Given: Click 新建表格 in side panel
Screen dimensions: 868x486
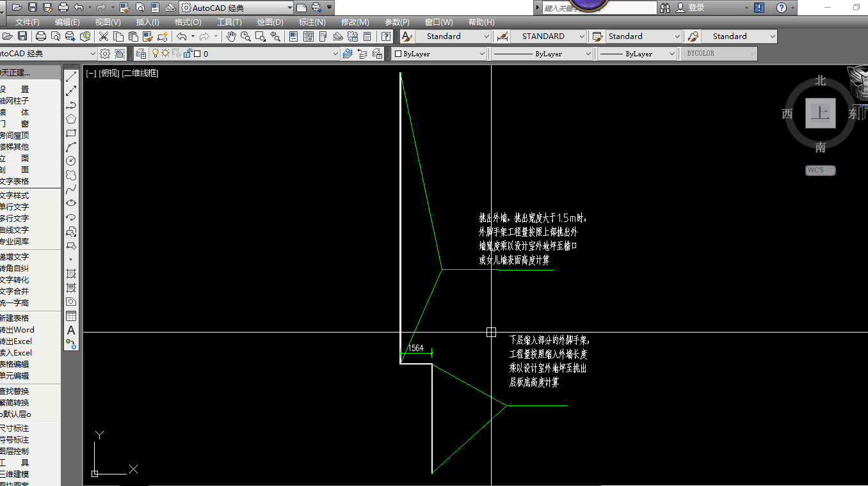Looking at the screenshot, I should (x=14, y=318).
